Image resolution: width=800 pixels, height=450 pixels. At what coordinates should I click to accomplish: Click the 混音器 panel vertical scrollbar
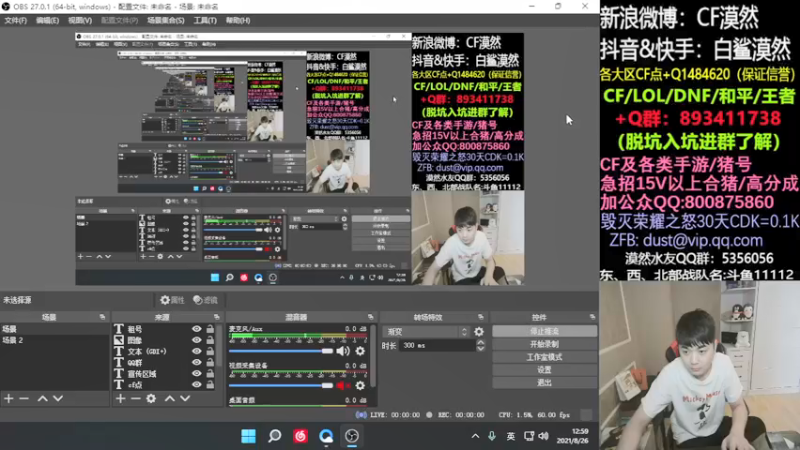point(373,356)
